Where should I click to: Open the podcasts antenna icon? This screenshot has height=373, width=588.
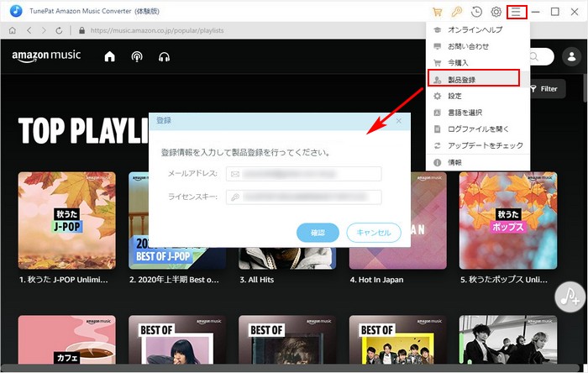pyautogui.click(x=137, y=56)
